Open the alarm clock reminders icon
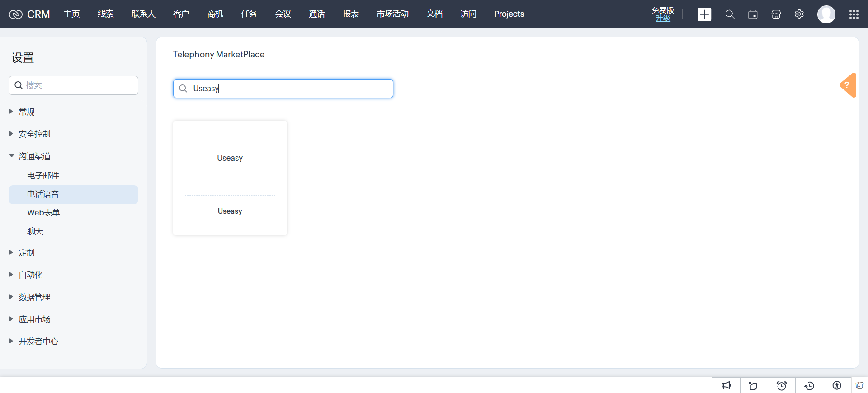868x393 pixels. pos(781,385)
